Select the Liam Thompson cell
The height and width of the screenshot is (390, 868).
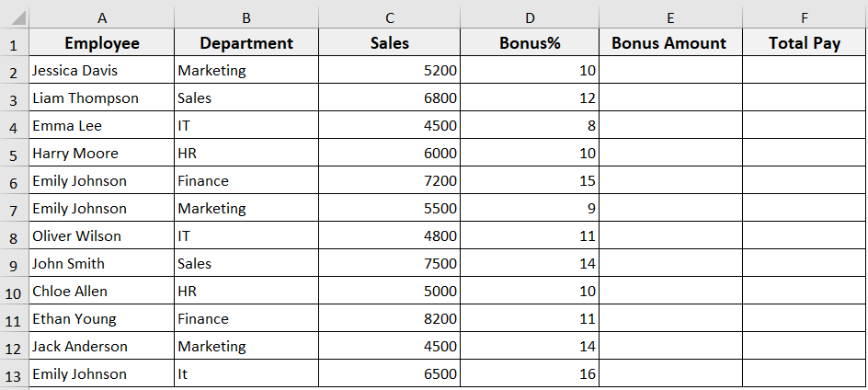101,98
